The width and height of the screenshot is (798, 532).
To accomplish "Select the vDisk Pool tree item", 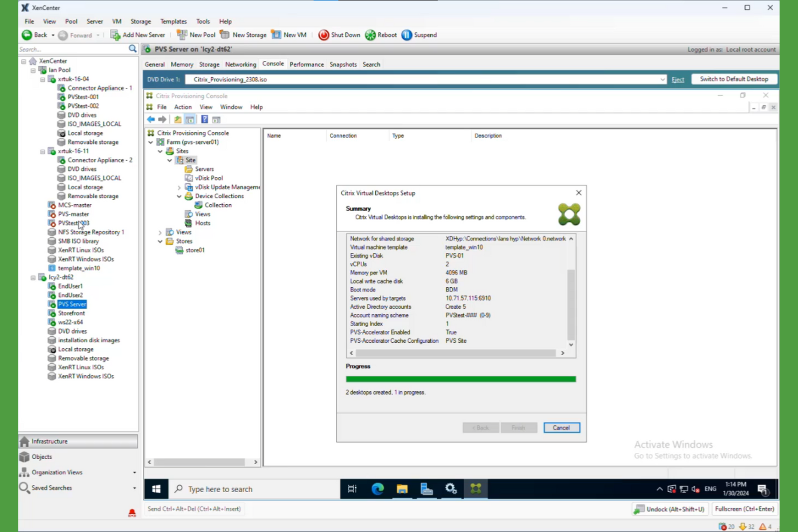I will [209, 178].
